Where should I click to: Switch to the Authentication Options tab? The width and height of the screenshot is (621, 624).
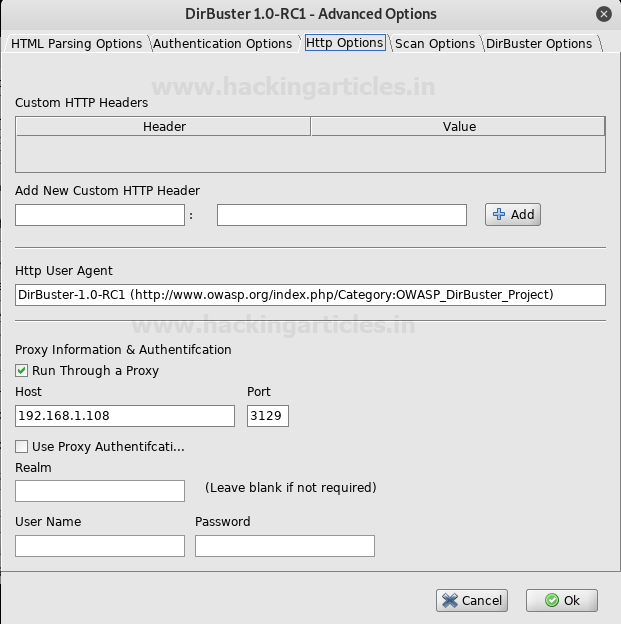click(223, 43)
